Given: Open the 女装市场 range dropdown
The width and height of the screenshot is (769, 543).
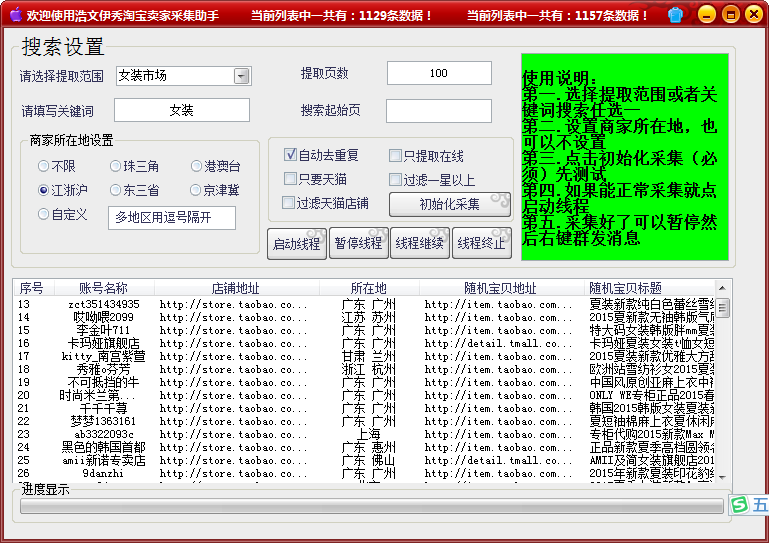Looking at the screenshot, I should click(241, 76).
